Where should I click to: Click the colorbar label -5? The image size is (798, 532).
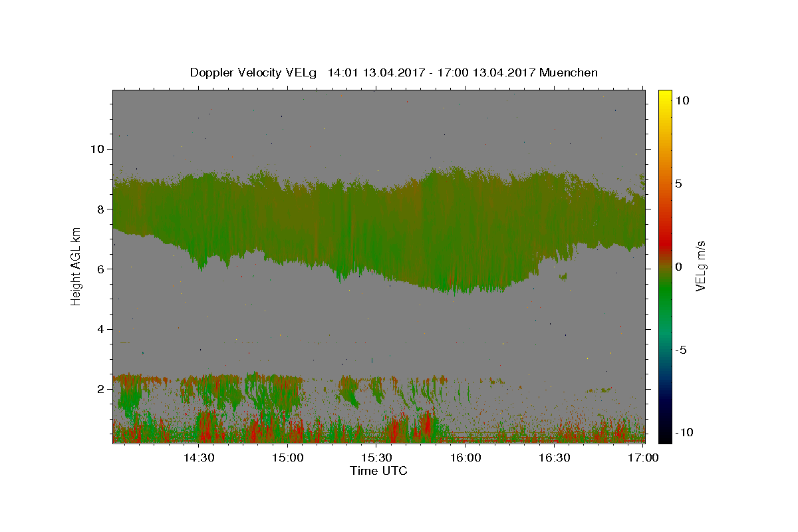[681, 350]
